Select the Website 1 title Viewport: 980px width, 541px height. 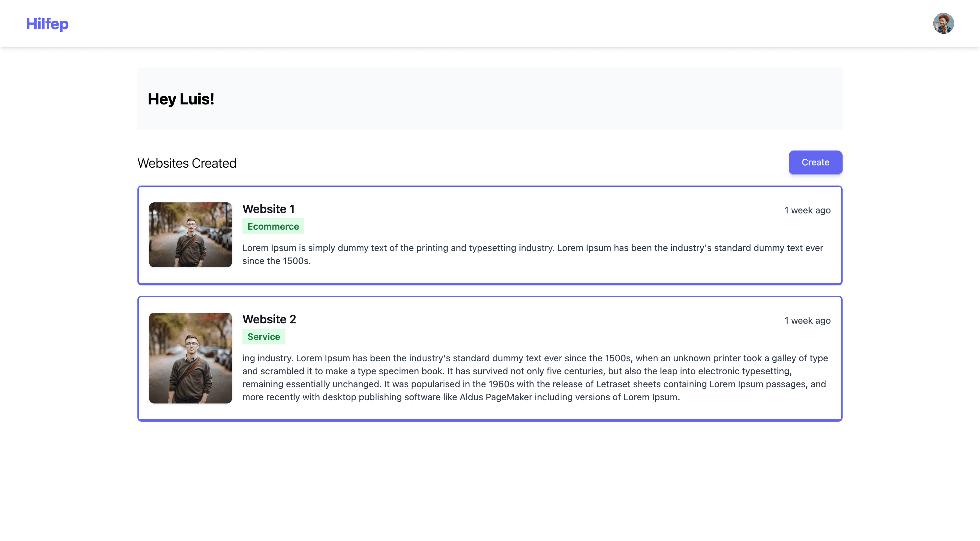tap(269, 209)
